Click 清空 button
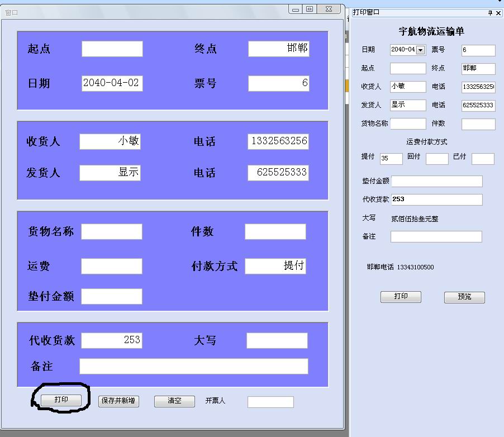Screen dimensions: 504x437 (x=174, y=401)
